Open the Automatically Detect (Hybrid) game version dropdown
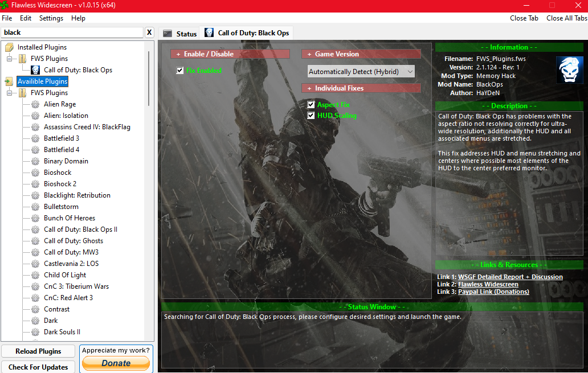This screenshot has width=588, height=373. (361, 72)
